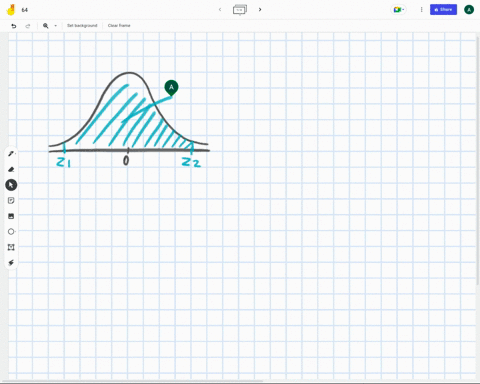Click collaborator marker A on canvas

coord(171,87)
